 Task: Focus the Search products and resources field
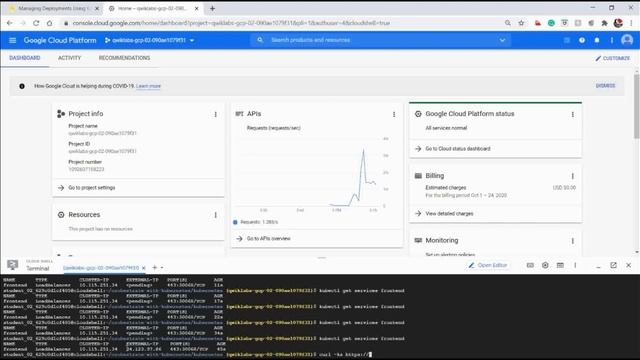(x=380, y=40)
